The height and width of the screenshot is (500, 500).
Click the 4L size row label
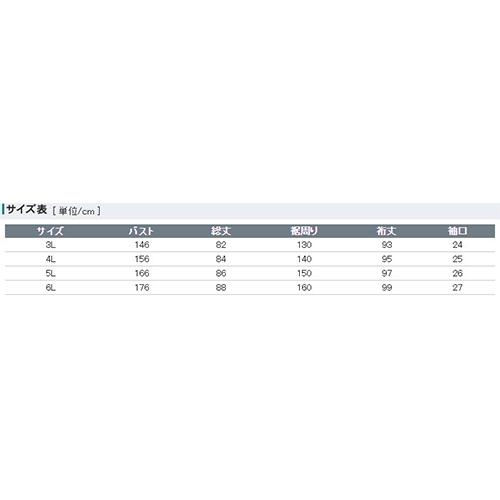pos(51,259)
